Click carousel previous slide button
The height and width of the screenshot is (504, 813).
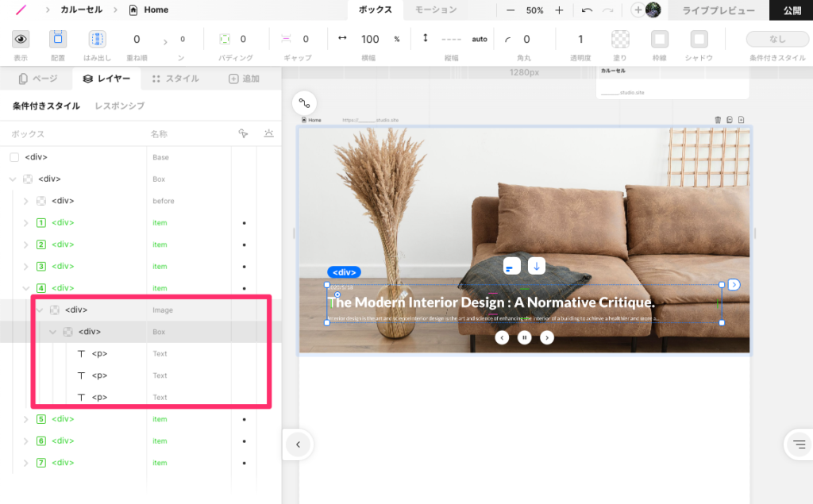click(502, 337)
